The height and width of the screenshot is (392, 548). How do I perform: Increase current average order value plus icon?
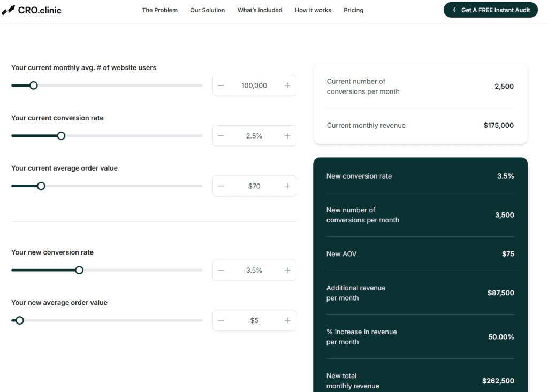click(287, 186)
